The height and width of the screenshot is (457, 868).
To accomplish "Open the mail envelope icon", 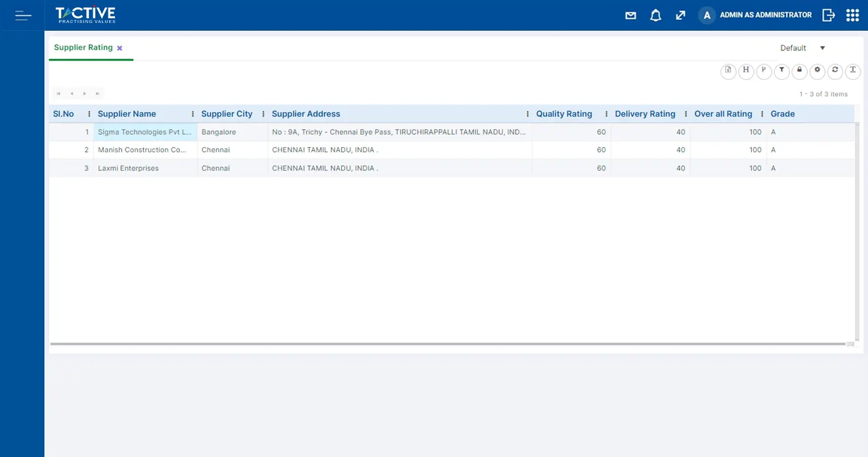I will pos(631,16).
